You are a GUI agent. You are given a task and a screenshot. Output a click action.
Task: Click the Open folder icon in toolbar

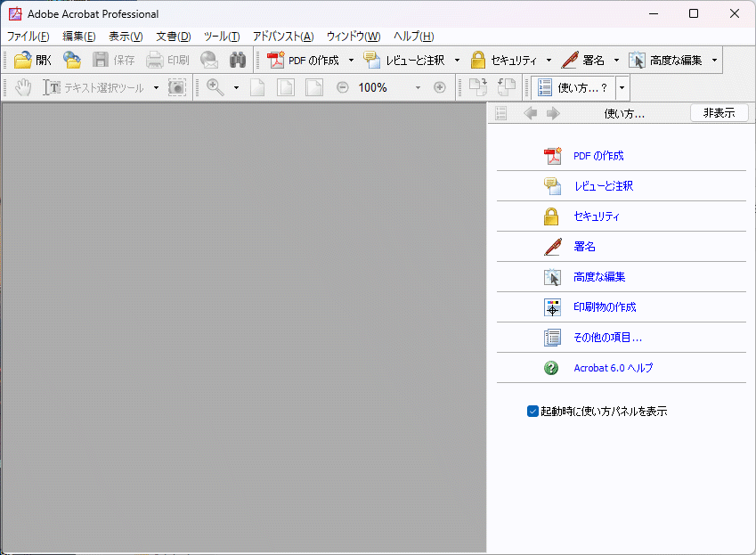coord(23,61)
